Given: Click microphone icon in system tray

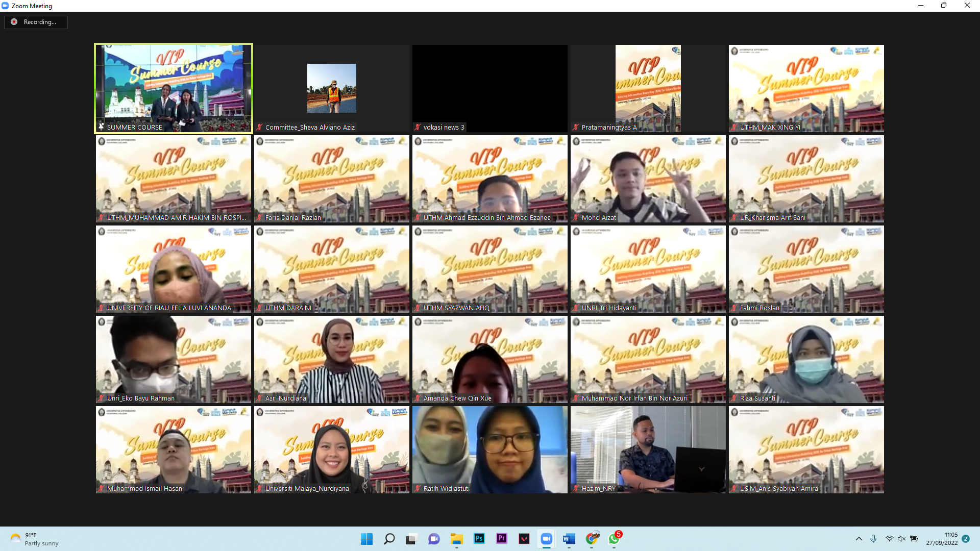Looking at the screenshot, I should (873, 539).
